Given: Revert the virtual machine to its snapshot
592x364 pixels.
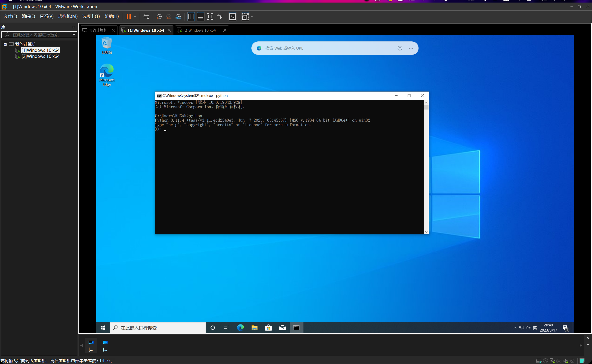Looking at the screenshot, I should point(169,16).
